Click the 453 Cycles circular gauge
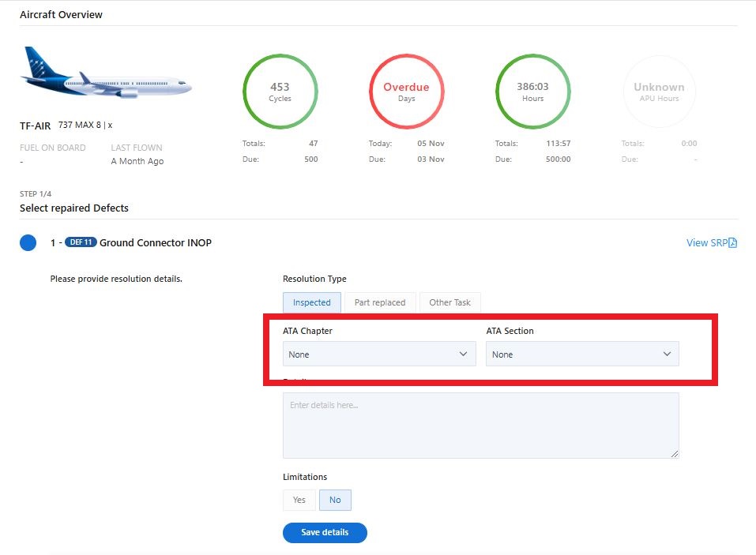This screenshot has width=756, height=555. [x=280, y=92]
